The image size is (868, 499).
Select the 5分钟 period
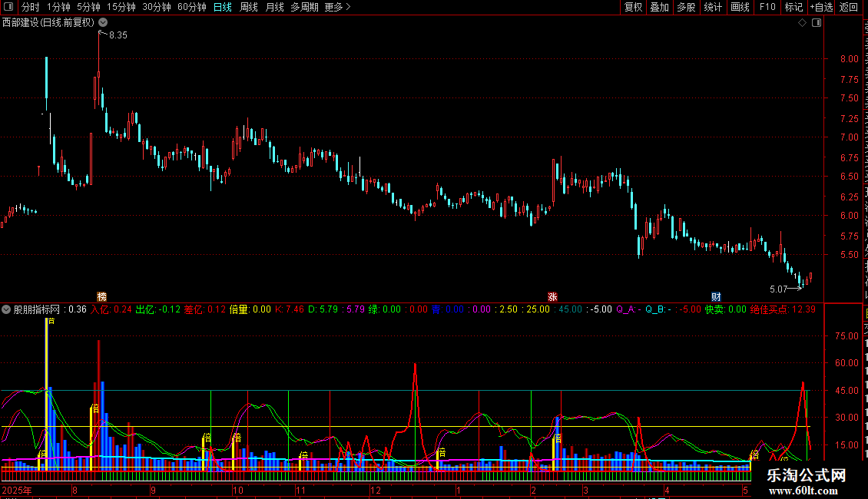pos(88,7)
